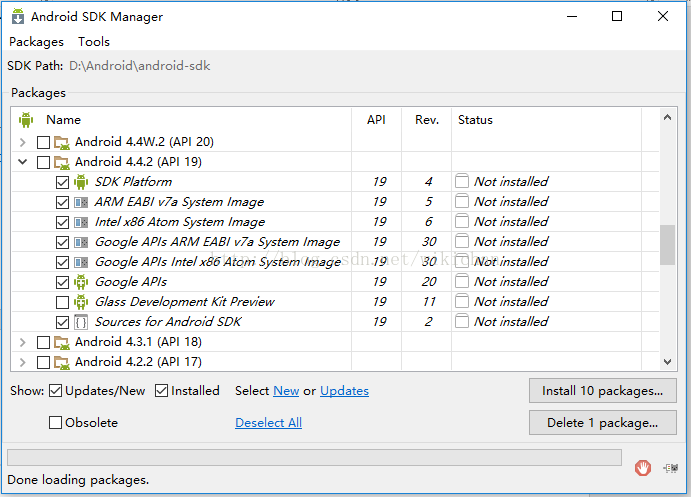The height and width of the screenshot is (497, 691).
Task: Click Android 4.4W.2 folder icon
Action: point(62,142)
